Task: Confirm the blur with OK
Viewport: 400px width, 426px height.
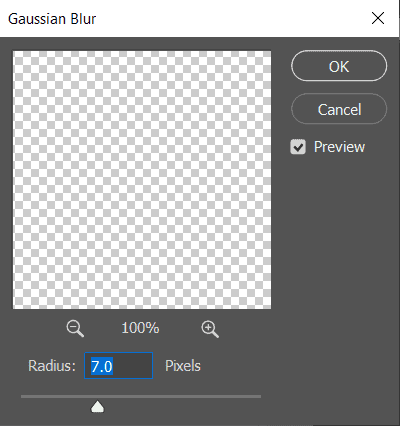Action: 339,66
